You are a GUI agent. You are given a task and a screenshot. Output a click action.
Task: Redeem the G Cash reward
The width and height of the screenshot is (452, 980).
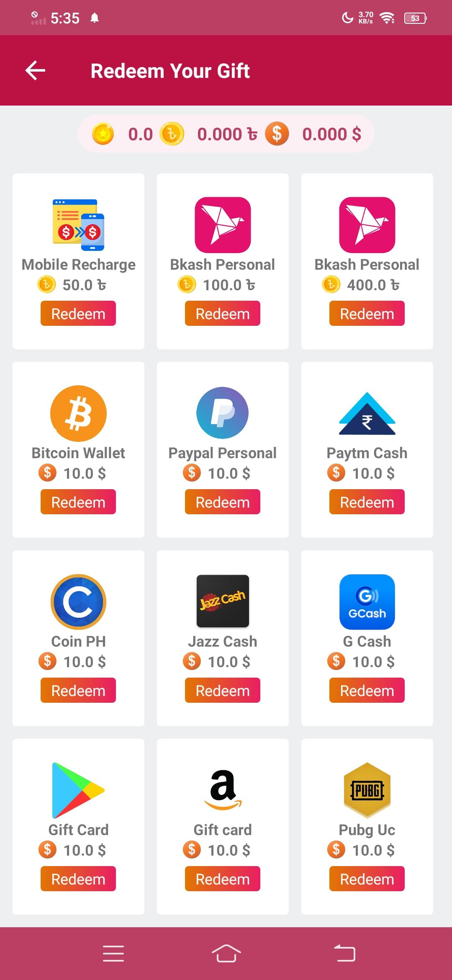point(367,690)
